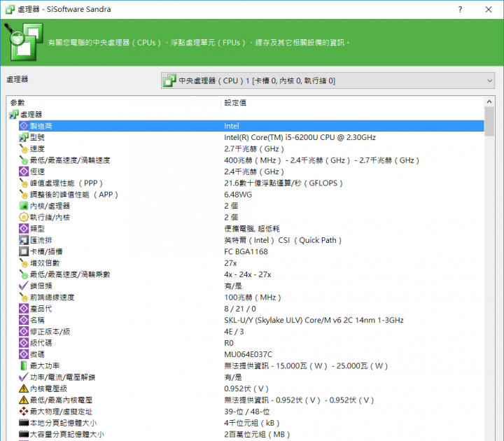The height and width of the screenshot is (441, 504).
Task: Click the bus icon beside 匯流排
Action: pyautogui.click(x=24, y=240)
